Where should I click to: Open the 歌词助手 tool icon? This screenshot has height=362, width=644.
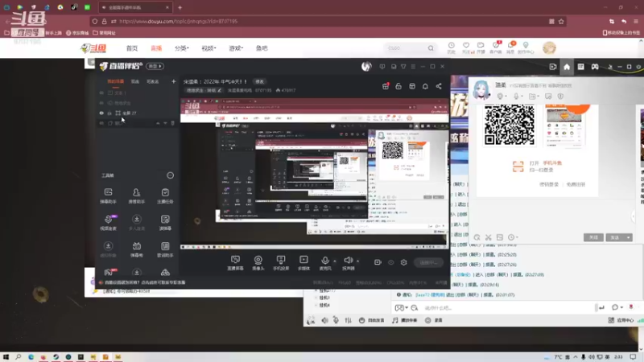[165, 249]
